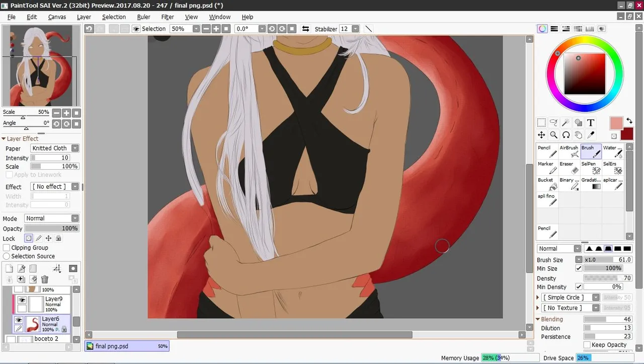Open the Ruler menu

click(143, 17)
